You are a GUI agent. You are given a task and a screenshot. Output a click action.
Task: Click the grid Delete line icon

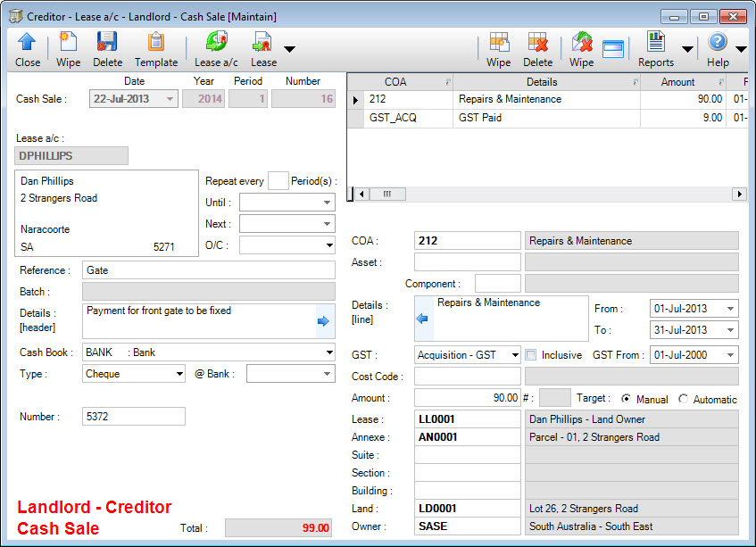tap(537, 43)
